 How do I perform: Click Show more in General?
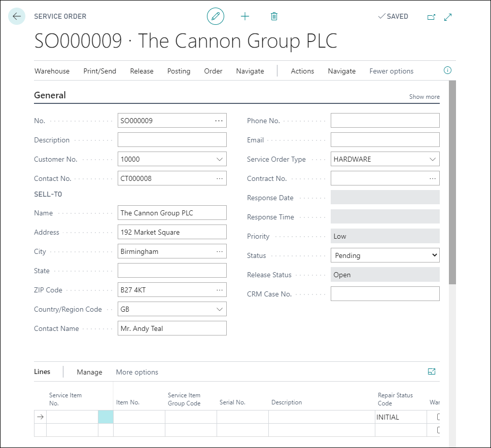(x=425, y=97)
